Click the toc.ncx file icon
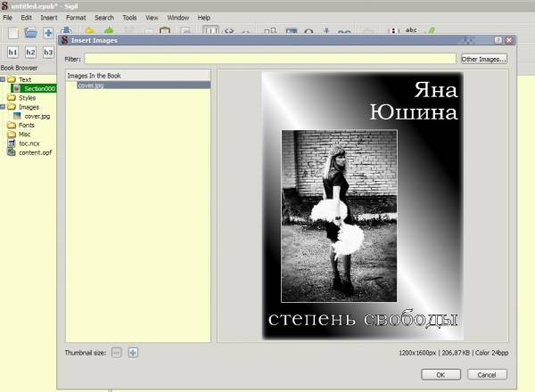This screenshot has width=535, height=392. 12,143
